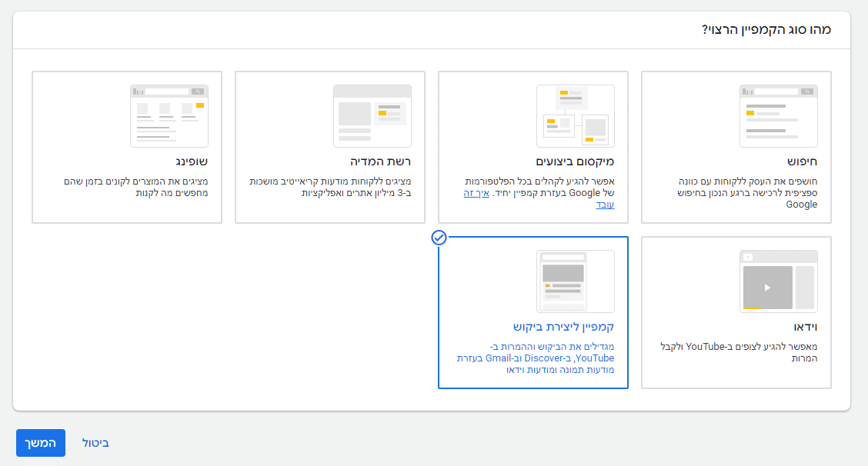Click the 'ביטול' cancel option

pos(95,443)
